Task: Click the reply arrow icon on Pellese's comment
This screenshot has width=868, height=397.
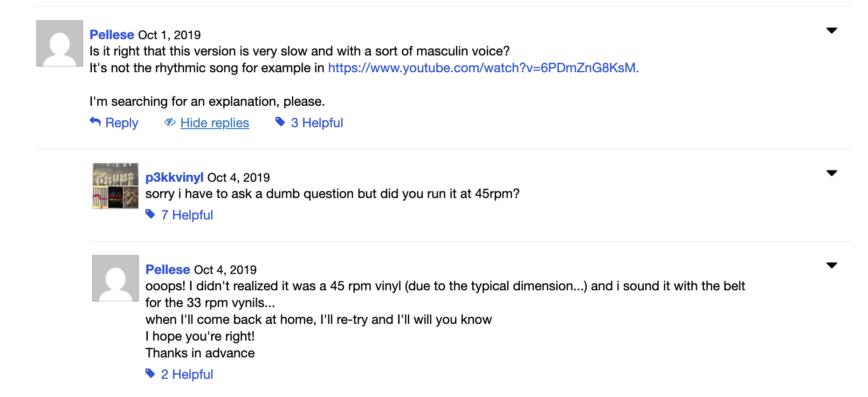Action: point(95,122)
